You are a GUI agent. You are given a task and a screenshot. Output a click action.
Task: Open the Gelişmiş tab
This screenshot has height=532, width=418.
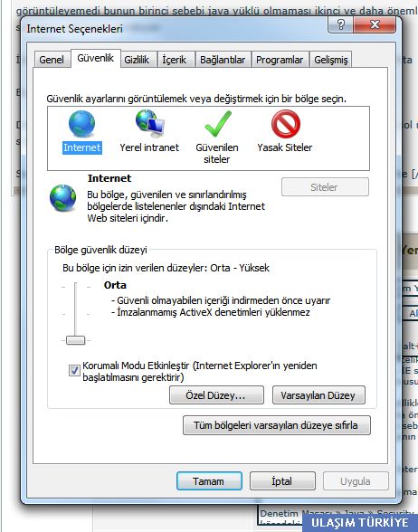[331, 60]
